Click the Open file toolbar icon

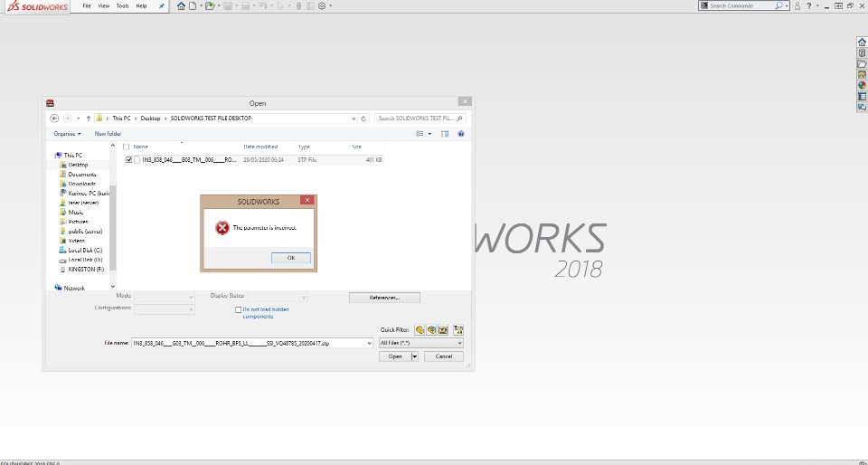(x=209, y=5)
